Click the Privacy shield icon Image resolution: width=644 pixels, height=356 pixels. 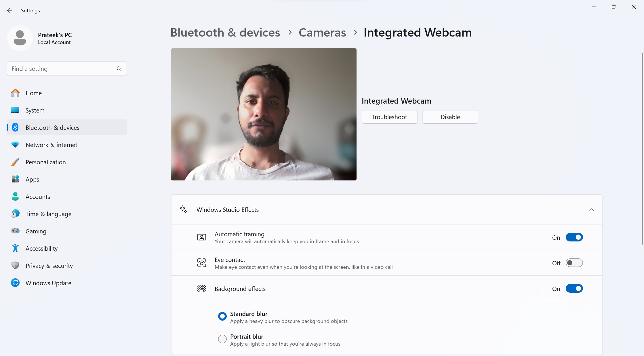point(15,266)
